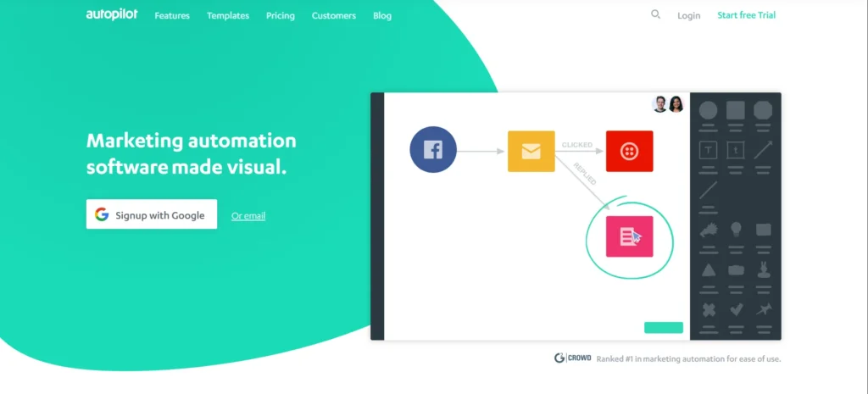Click the Or email link

coord(248,216)
